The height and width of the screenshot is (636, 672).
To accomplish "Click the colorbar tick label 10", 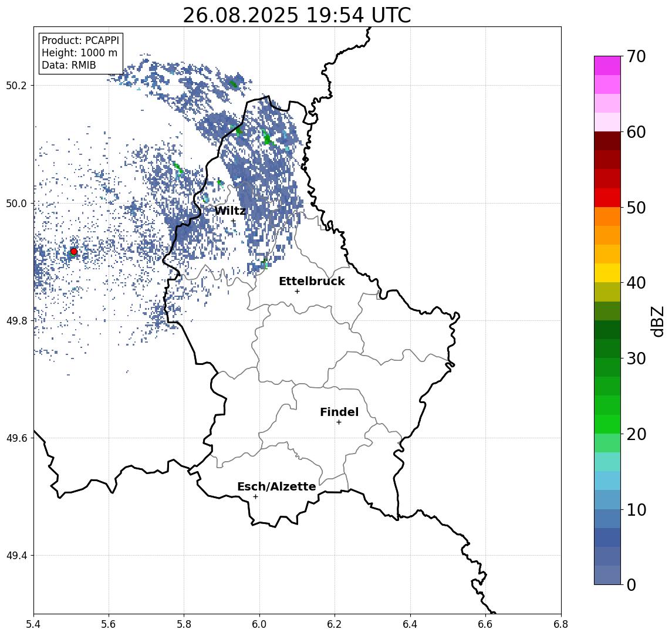I will point(636,509).
